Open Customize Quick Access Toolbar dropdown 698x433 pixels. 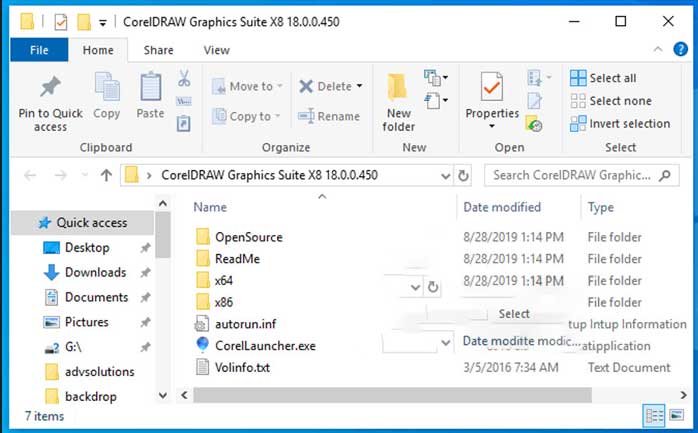coord(103,23)
